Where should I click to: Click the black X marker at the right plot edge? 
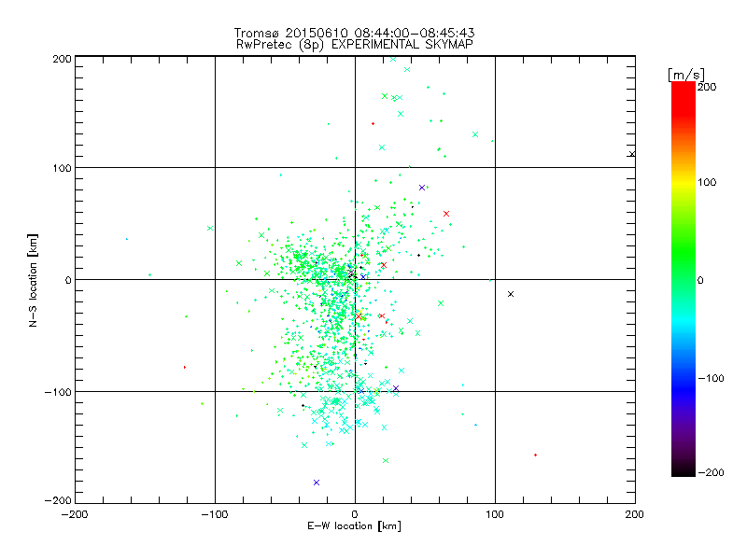pos(632,154)
